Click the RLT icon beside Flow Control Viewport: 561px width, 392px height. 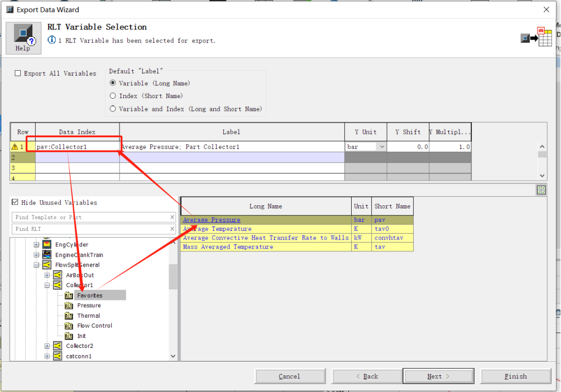[69, 326]
